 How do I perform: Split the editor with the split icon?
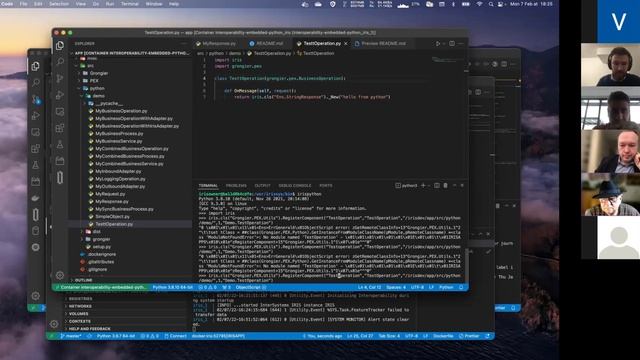(452, 43)
